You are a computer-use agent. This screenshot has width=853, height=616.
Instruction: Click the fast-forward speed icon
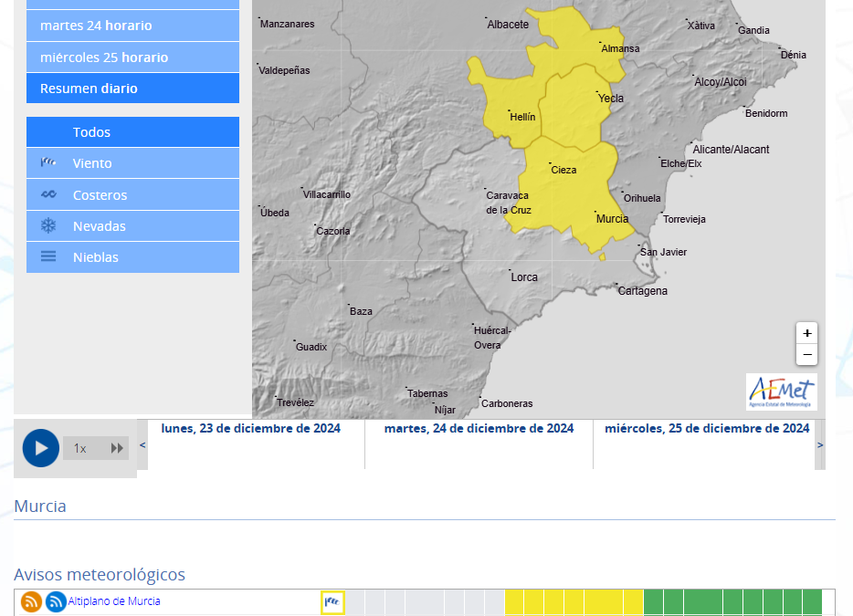click(x=117, y=448)
